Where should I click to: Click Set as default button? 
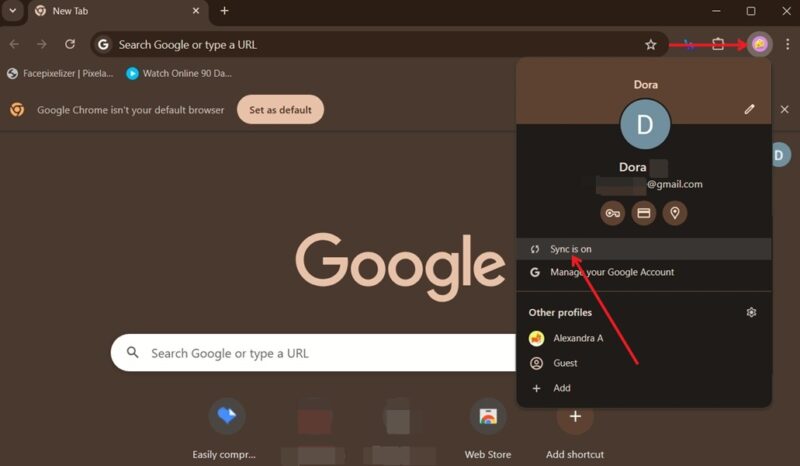pyautogui.click(x=280, y=110)
